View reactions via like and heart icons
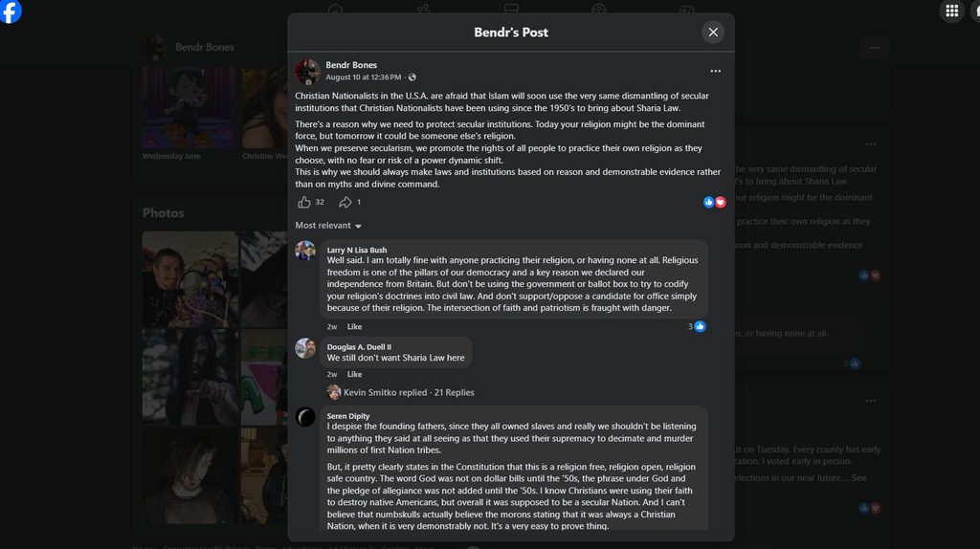 click(714, 202)
